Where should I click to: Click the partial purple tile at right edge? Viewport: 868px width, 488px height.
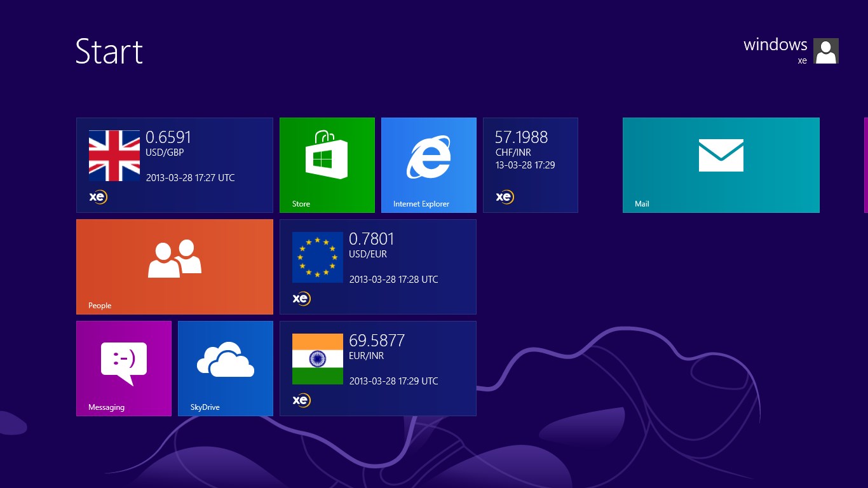pyautogui.click(x=865, y=165)
